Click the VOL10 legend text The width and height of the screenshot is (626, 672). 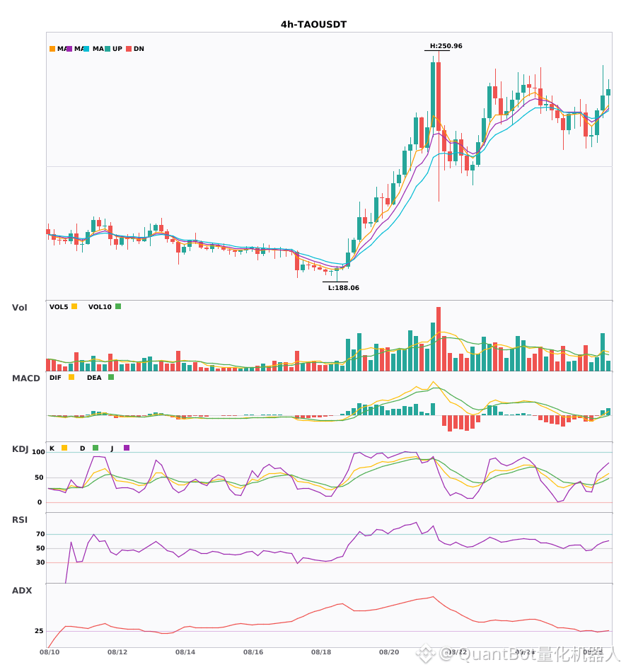tap(100, 307)
